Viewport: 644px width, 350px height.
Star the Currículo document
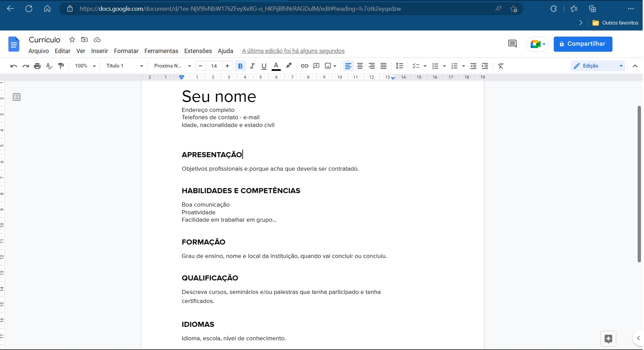pos(72,40)
